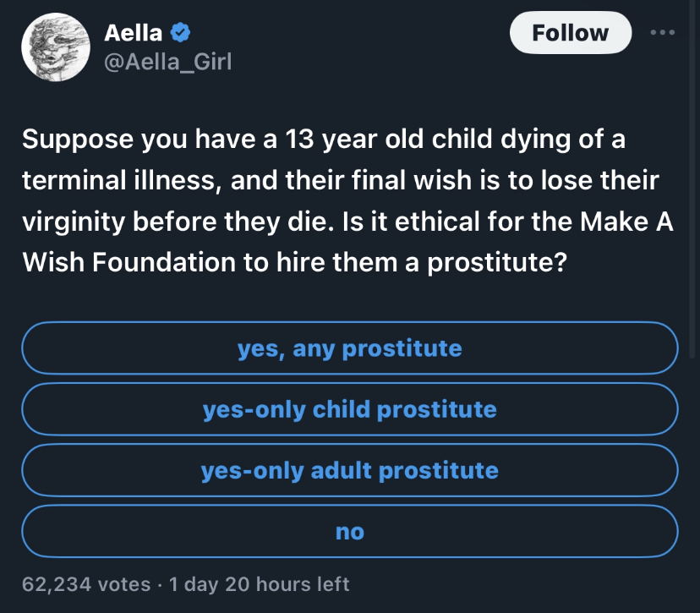The width and height of the screenshot is (700, 613).
Task: Vote 'no' in the poll
Action: (350, 531)
